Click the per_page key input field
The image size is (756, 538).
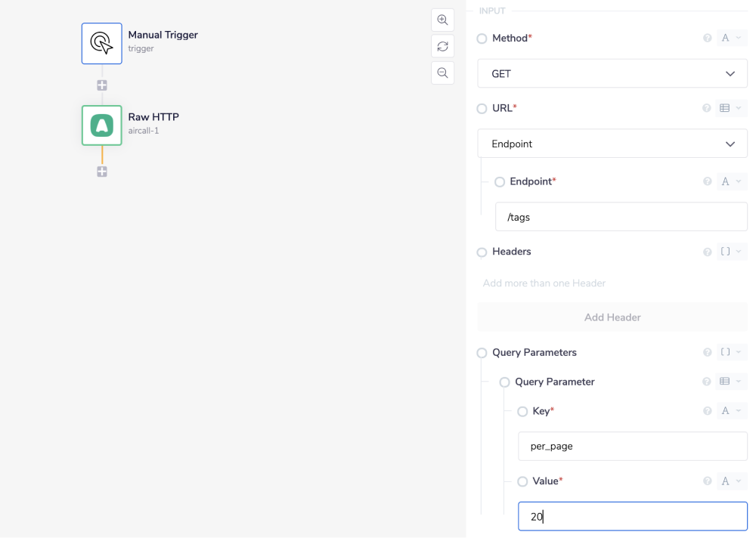point(632,446)
